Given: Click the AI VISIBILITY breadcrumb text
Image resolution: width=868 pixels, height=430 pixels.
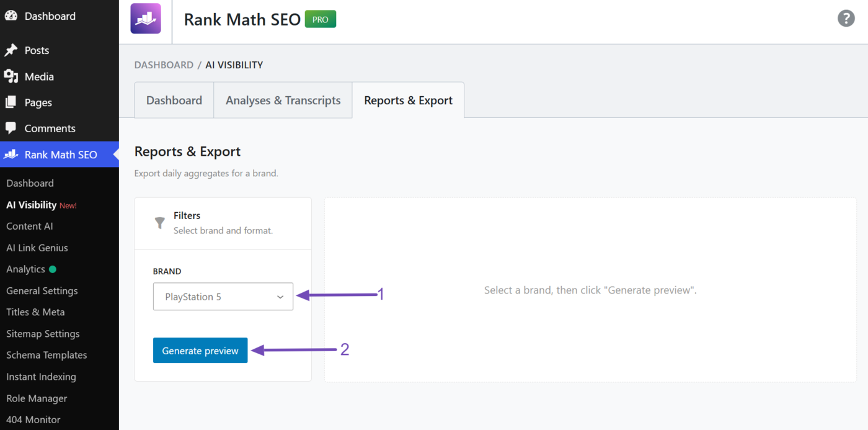Looking at the screenshot, I should coord(234,65).
